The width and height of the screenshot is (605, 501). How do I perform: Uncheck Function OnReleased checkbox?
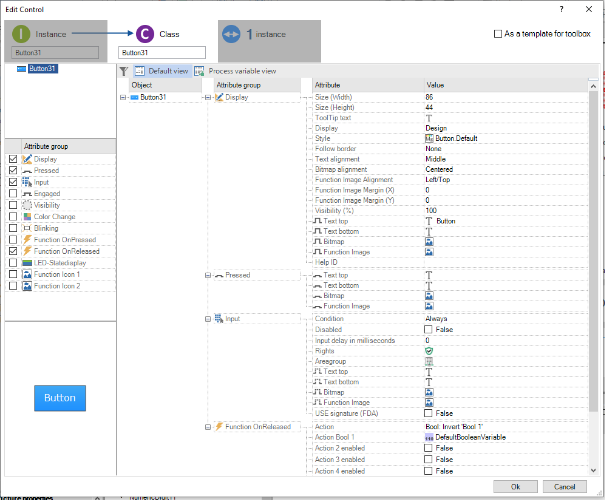(x=13, y=251)
